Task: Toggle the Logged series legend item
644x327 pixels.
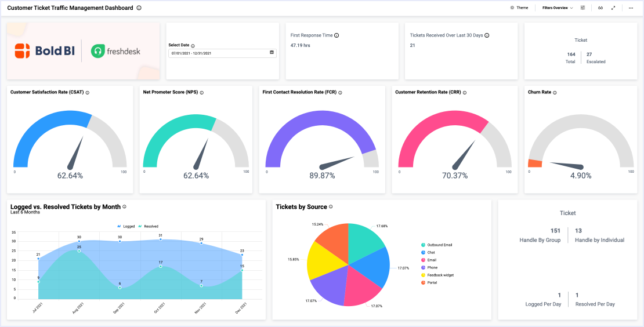Action: pos(126,226)
